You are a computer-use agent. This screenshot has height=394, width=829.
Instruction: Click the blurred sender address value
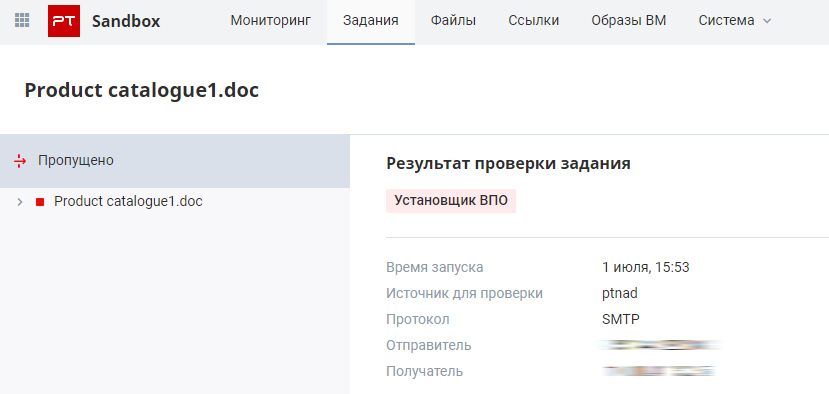point(660,345)
